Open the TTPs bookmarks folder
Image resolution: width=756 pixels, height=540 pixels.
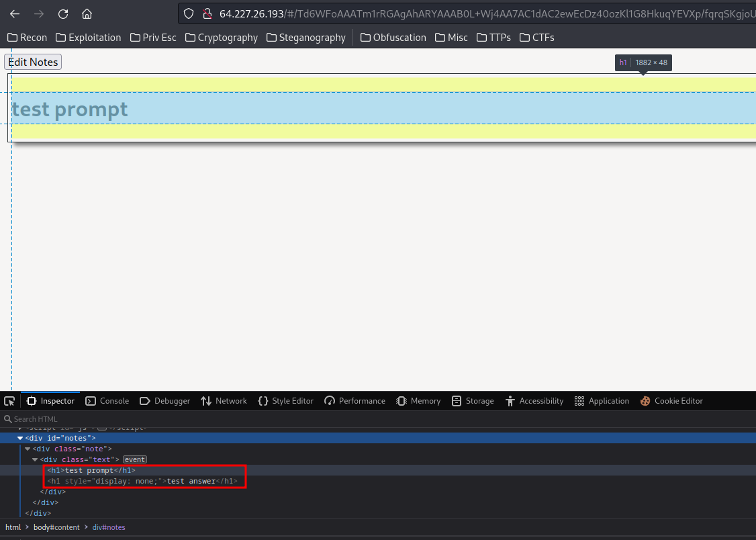[493, 38]
